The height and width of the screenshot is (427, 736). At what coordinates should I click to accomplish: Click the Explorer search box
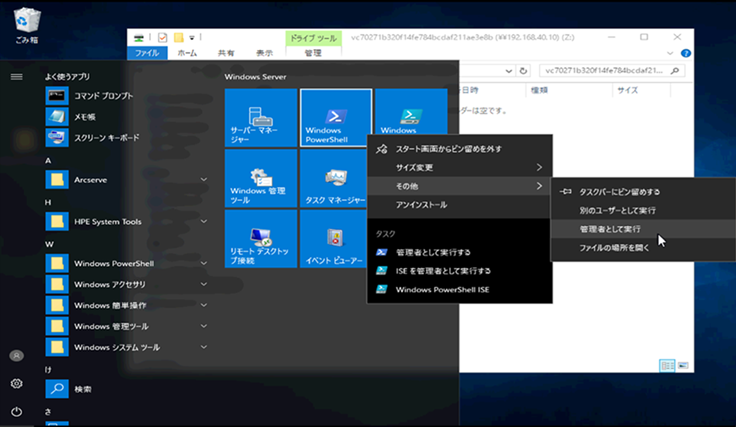tap(612, 71)
